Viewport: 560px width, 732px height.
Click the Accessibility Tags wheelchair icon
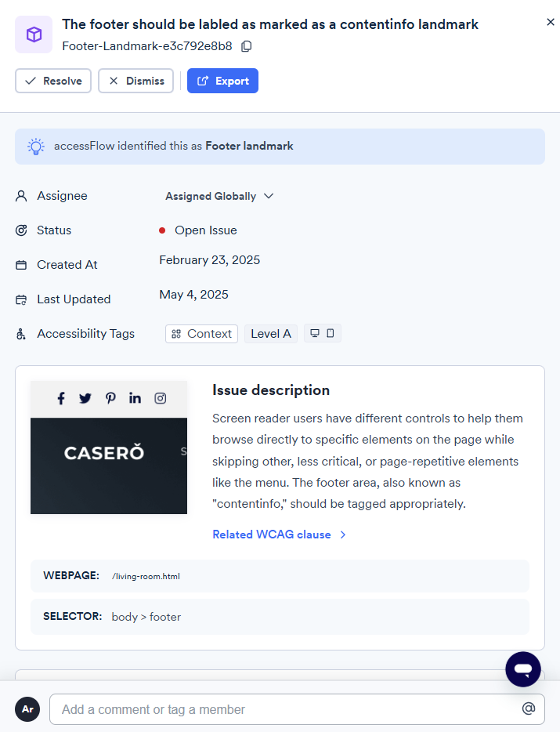pos(21,334)
